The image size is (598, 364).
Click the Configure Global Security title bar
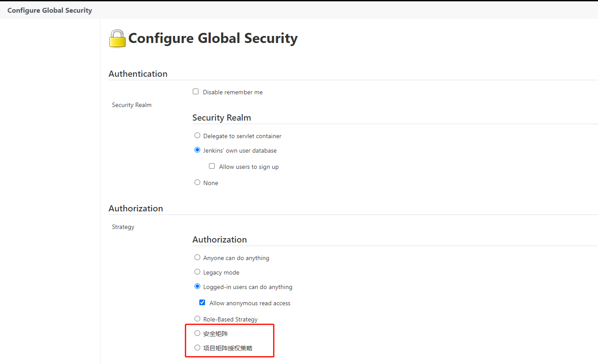[x=50, y=10]
